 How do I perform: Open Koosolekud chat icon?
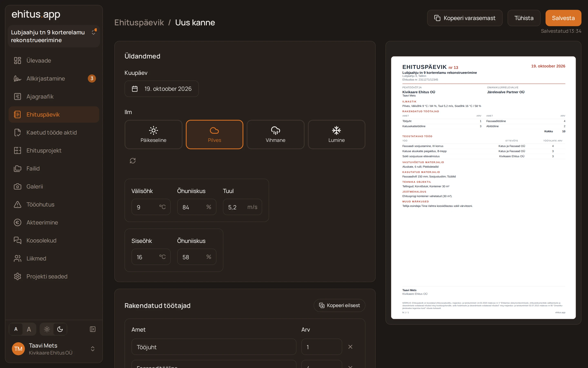(x=18, y=240)
